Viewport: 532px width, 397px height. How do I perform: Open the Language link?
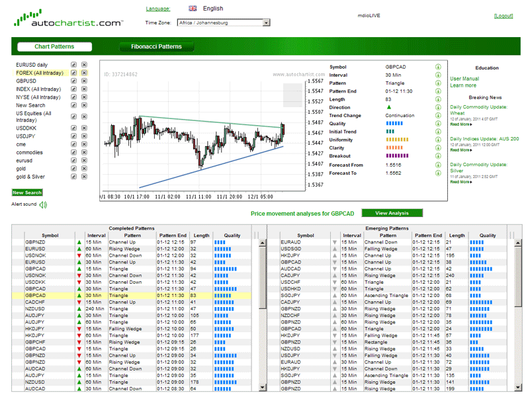point(158,9)
